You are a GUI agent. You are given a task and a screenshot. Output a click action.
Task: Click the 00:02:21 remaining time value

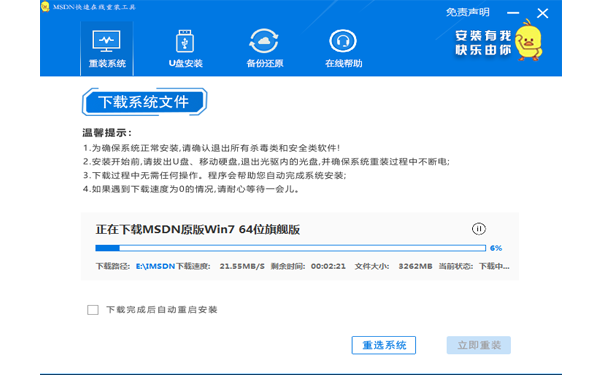tap(328, 266)
